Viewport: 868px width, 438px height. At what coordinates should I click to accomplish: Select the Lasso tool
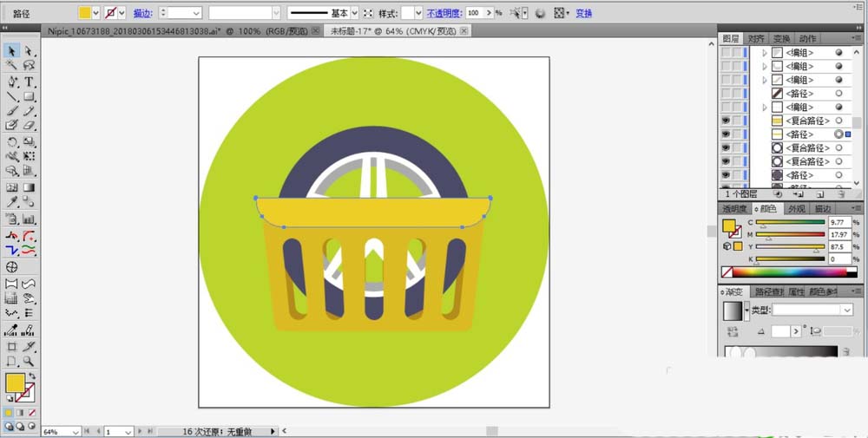click(29, 65)
